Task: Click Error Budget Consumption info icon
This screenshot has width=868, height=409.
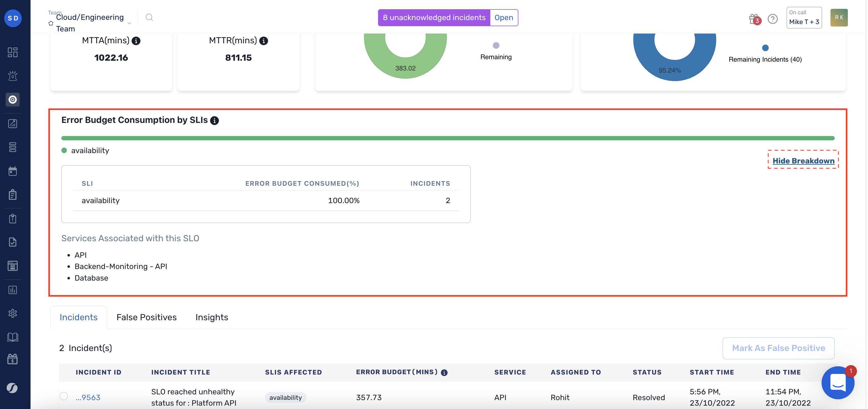Action: point(215,120)
